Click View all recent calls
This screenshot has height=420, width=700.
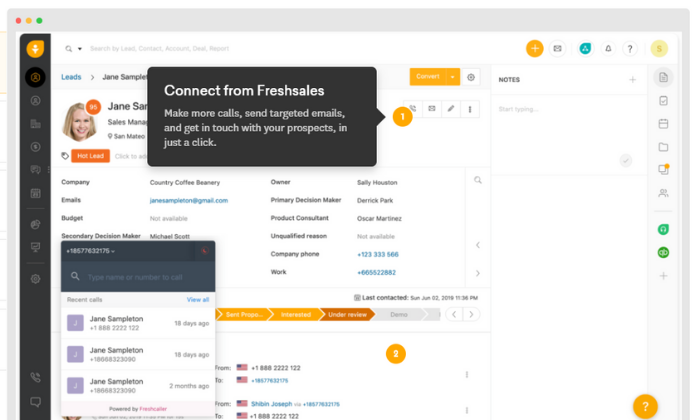pos(197,299)
